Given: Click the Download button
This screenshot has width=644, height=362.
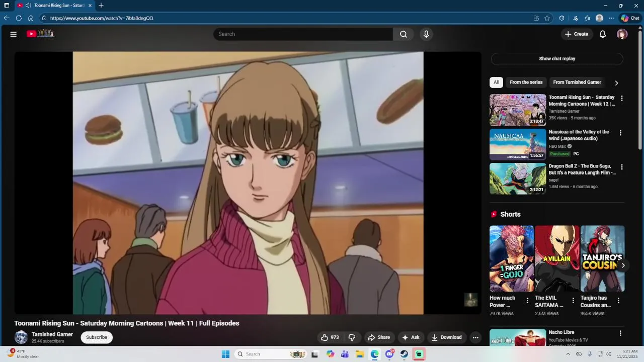Looking at the screenshot, I should tap(446, 337).
